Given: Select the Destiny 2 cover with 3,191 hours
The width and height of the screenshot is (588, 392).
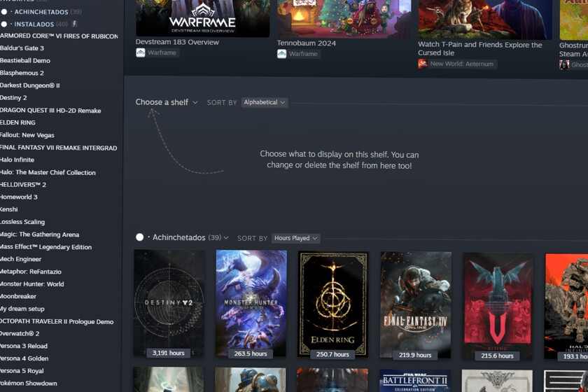Looking at the screenshot, I should pyautogui.click(x=169, y=303).
